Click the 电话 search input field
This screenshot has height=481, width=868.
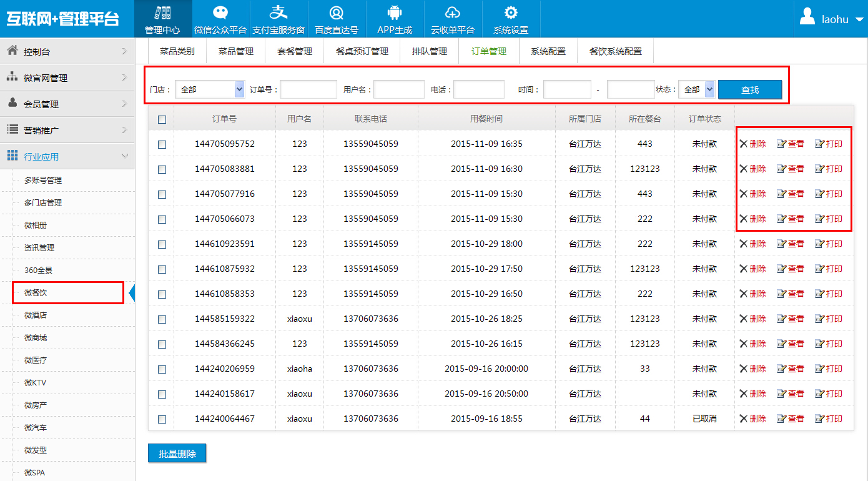[479, 89]
